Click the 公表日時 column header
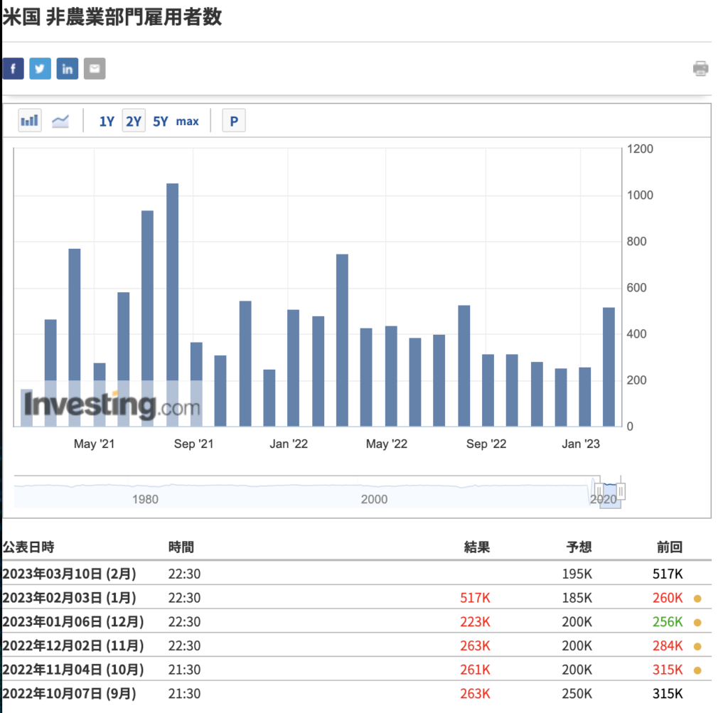This screenshot has width=728, height=713. click(x=28, y=547)
